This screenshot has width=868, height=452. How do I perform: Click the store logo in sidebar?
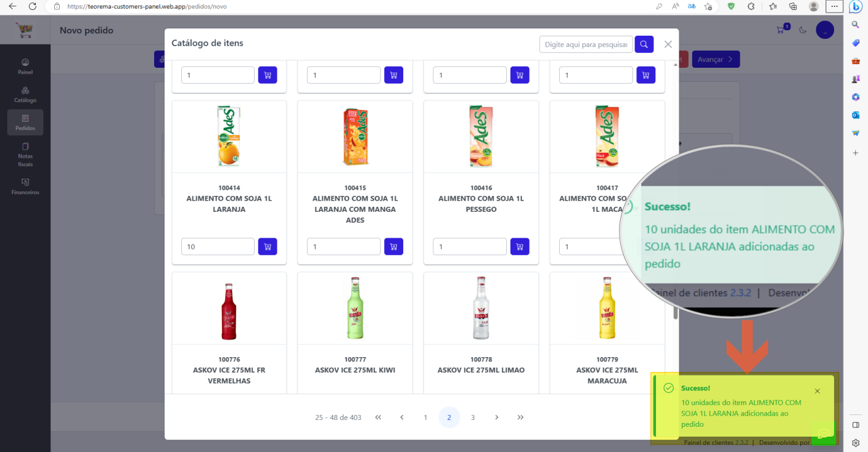tap(25, 30)
